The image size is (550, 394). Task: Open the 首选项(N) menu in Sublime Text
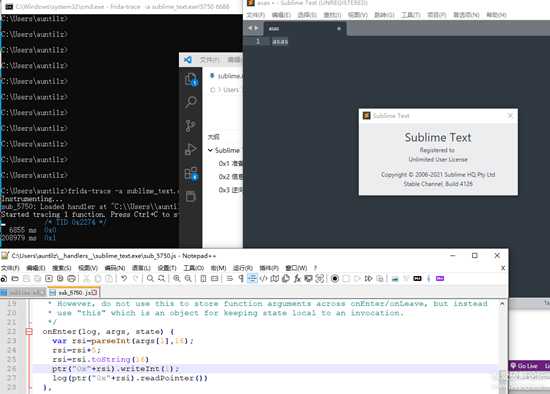(466, 15)
